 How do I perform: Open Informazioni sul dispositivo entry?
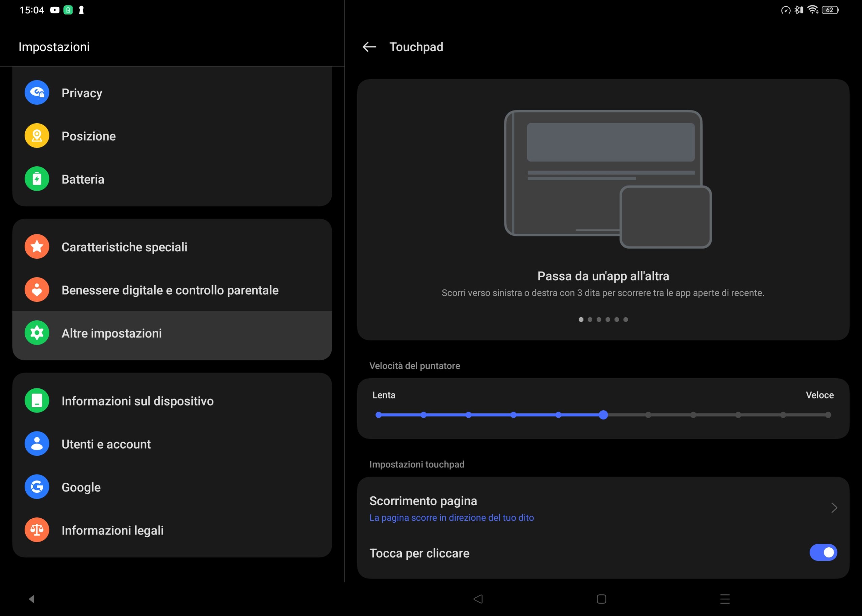pyautogui.click(x=137, y=401)
